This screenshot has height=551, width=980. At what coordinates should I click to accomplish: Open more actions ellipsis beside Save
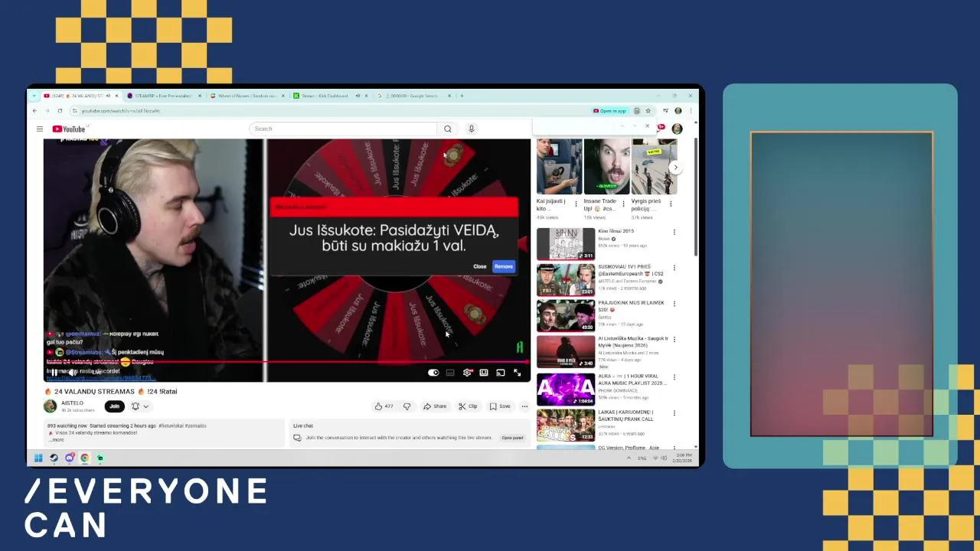click(x=524, y=406)
